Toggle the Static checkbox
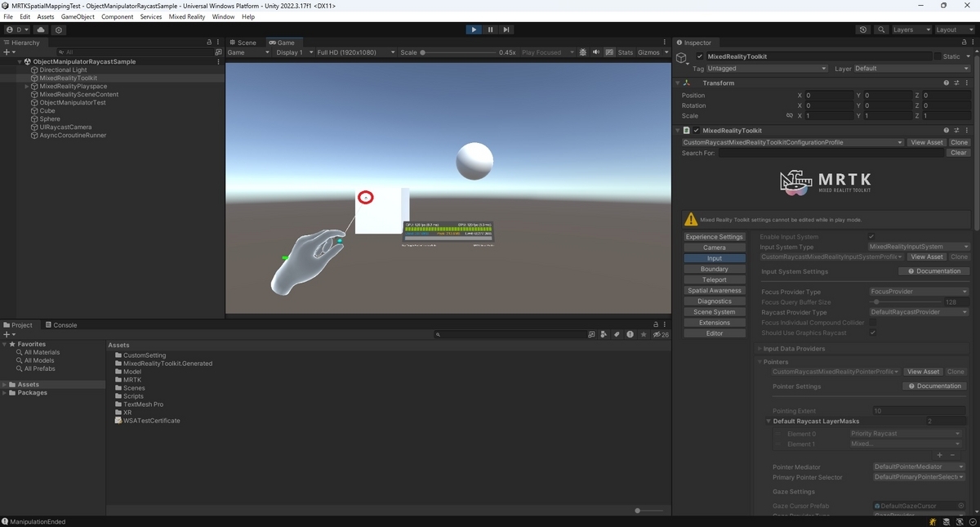980x527 pixels. 938,56
